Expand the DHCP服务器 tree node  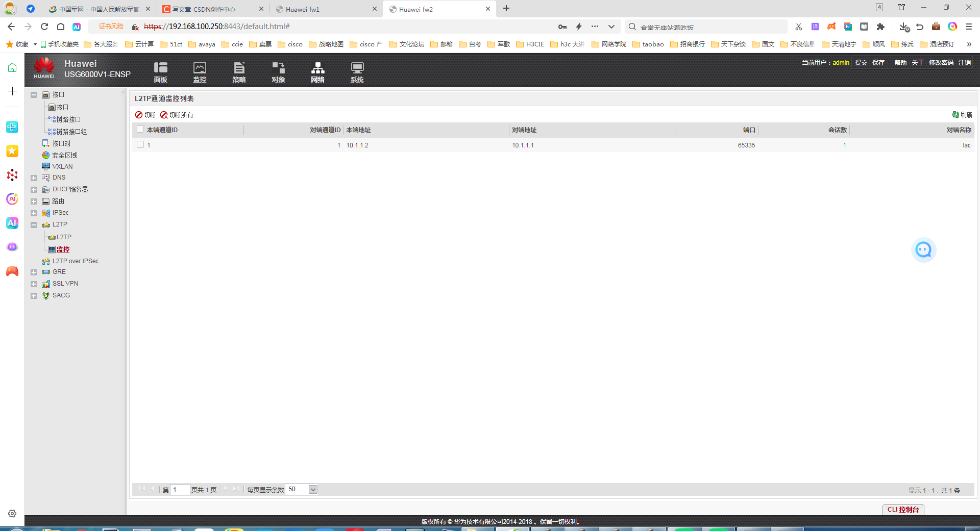(x=34, y=190)
